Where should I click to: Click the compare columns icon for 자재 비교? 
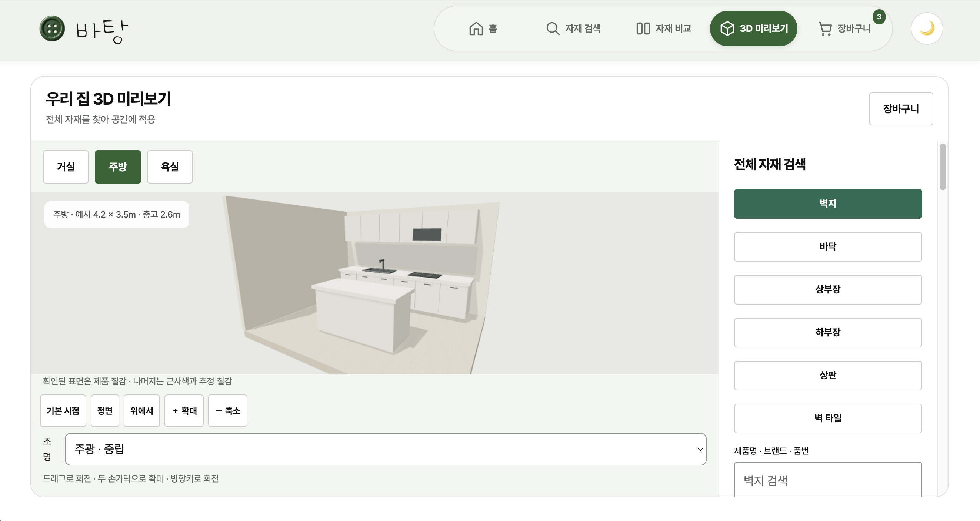pos(643,28)
